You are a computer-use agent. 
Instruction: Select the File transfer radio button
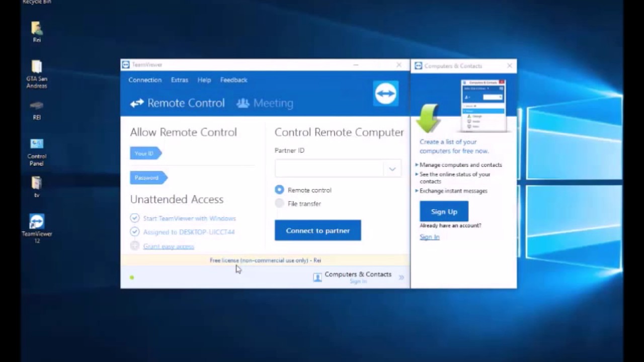click(x=279, y=204)
